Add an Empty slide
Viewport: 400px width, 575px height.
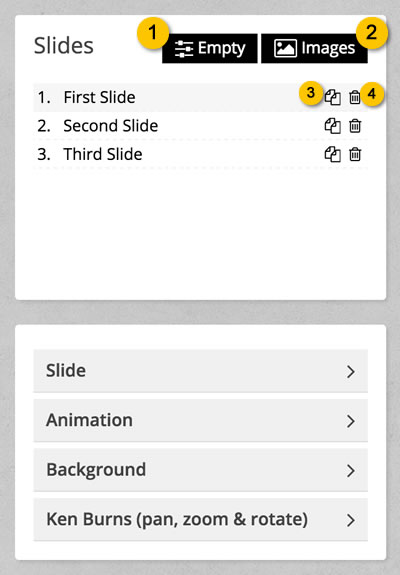(210, 48)
